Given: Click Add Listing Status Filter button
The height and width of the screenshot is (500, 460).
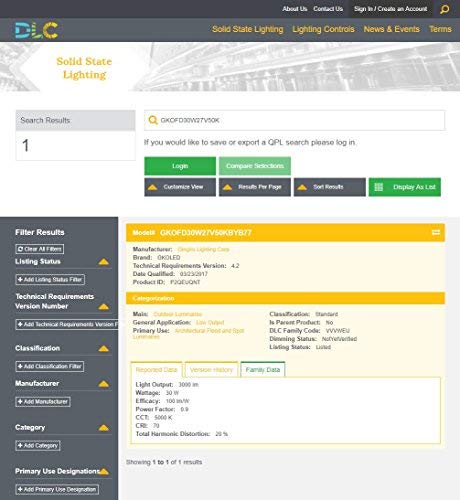Looking at the screenshot, I should pos(50,279).
